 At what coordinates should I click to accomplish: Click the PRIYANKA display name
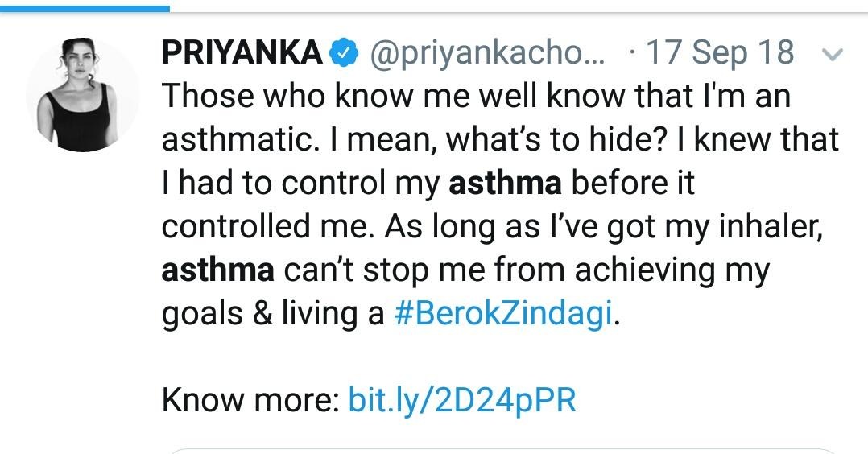pos(242,54)
